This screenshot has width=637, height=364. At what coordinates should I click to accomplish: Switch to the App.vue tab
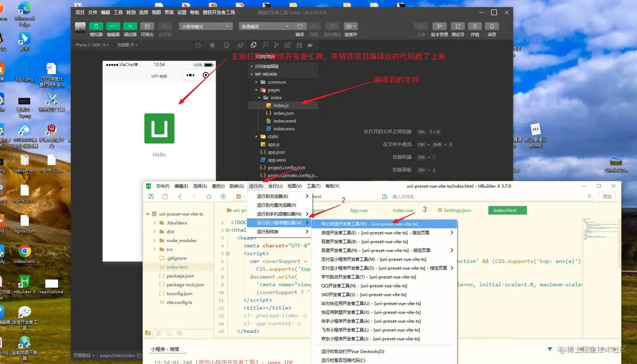point(359,210)
